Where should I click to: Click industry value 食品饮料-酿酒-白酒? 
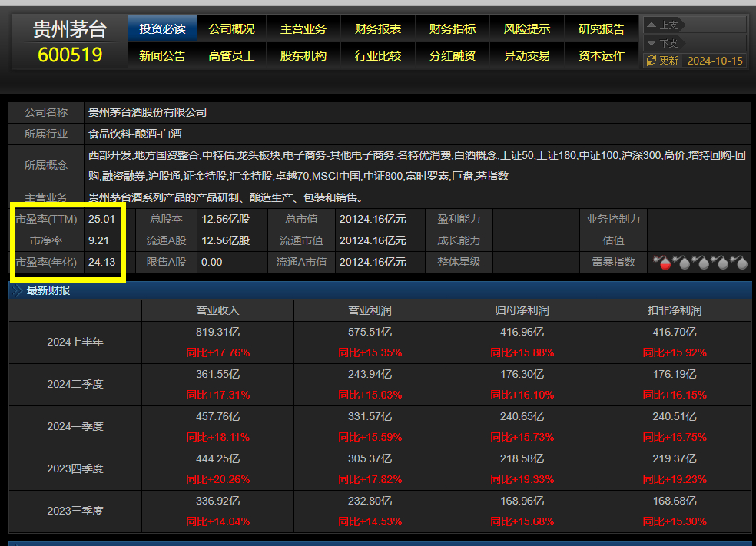(x=135, y=134)
